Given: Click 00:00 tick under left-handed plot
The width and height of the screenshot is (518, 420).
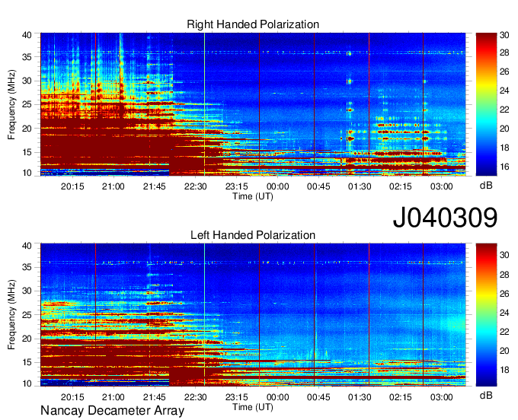Looking at the screenshot, I should (x=277, y=397).
